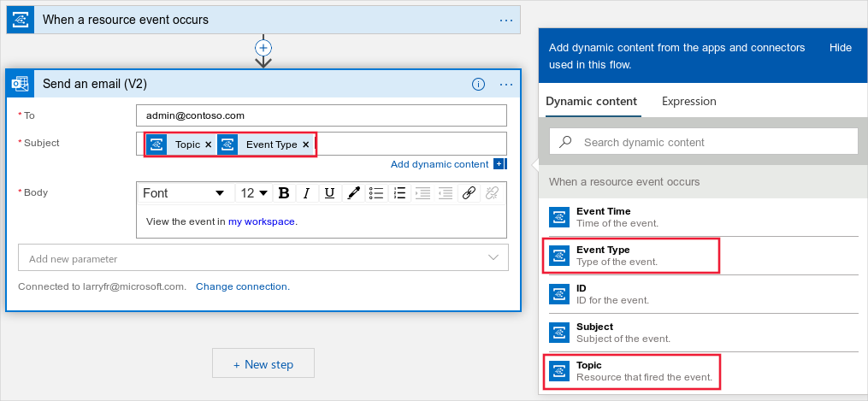868x401 pixels.
Task: Click 'ID for the event.' description
Action: (613, 300)
